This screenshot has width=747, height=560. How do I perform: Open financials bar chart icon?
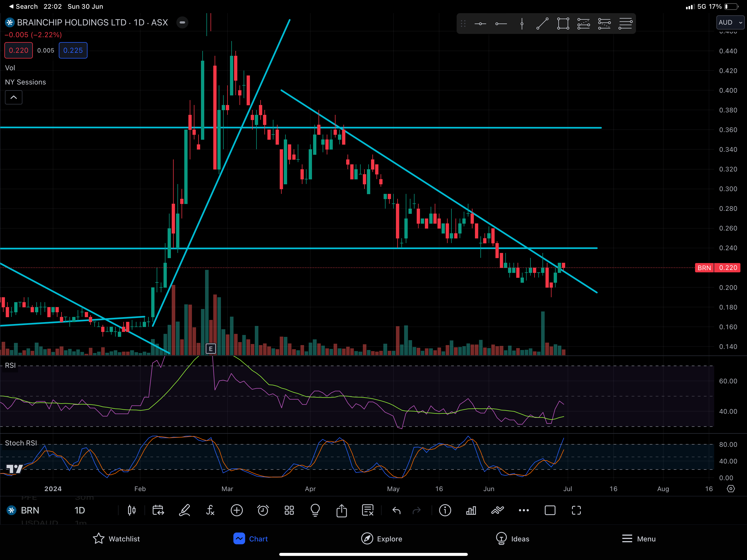pos(471,510)
